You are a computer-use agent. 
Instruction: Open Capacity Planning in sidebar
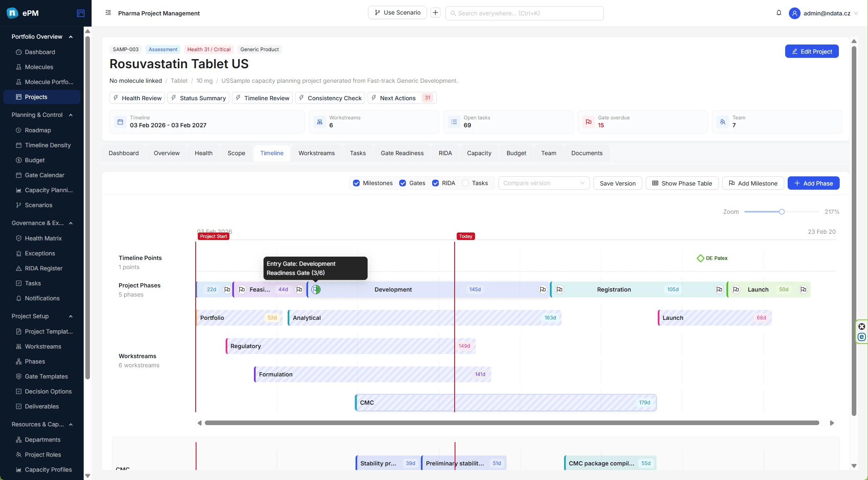tap(49, 190)
